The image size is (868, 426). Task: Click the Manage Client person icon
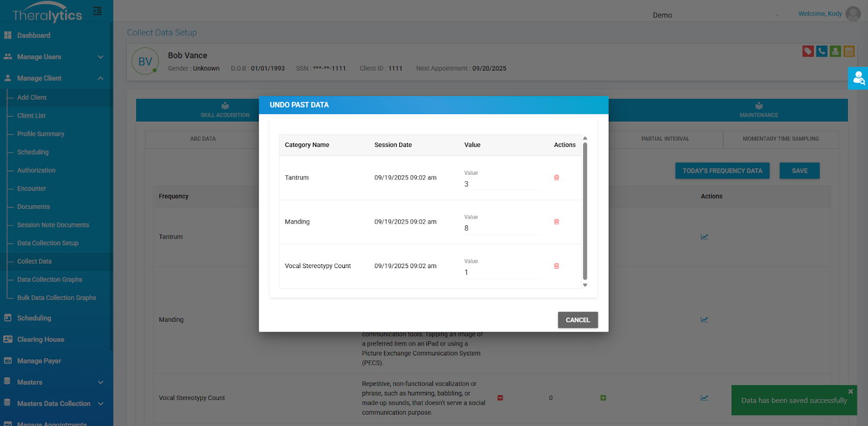coord(8,78)
